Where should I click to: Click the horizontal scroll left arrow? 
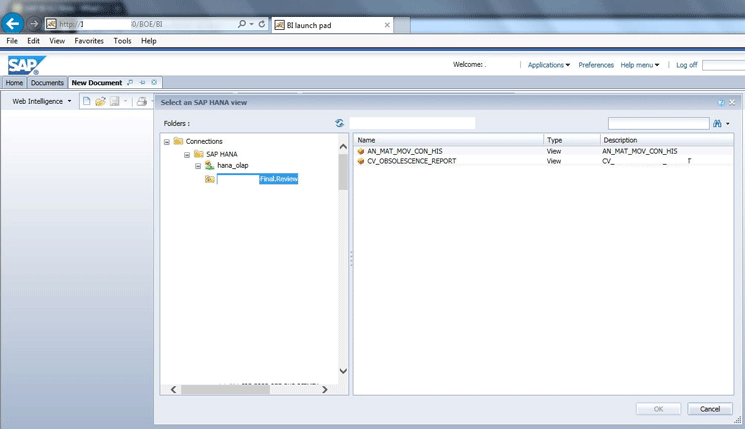tap(173, 390)
